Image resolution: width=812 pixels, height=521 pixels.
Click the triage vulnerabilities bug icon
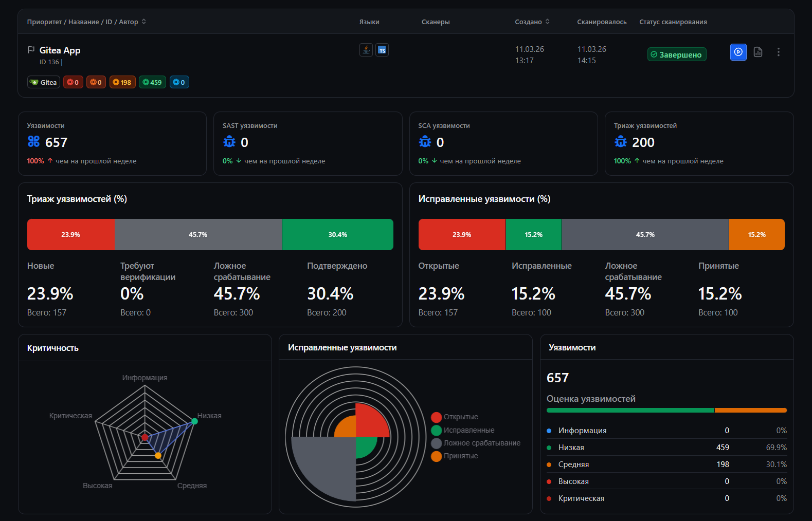(x=621, y=141)
